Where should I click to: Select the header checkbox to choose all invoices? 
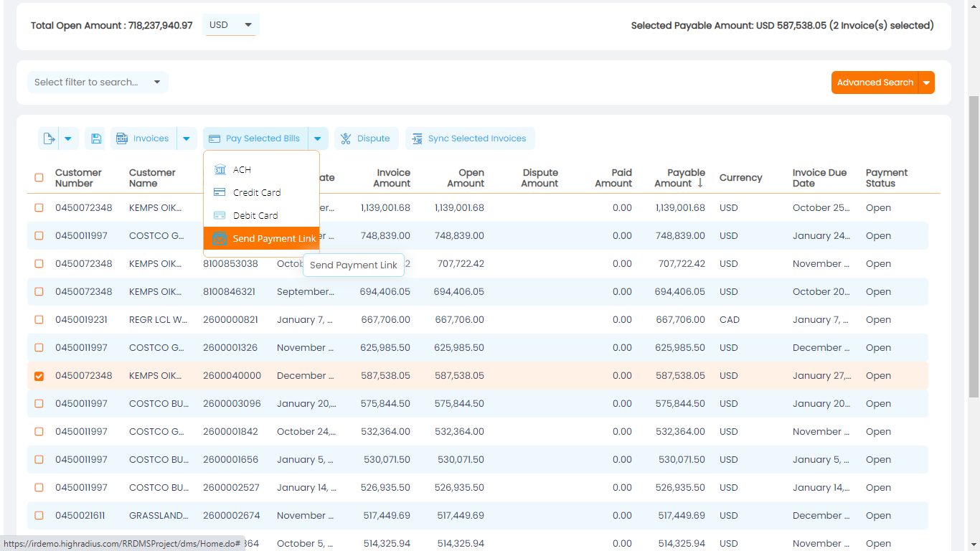39,177
